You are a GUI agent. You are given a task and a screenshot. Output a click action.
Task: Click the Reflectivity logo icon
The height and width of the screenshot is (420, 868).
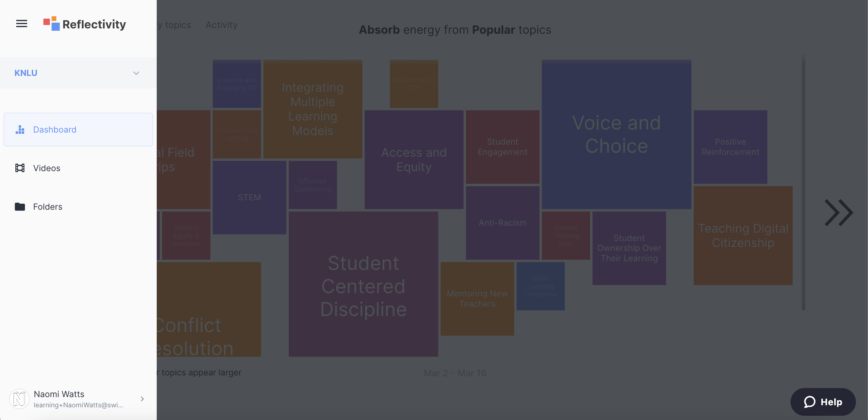tap(52, 24)
